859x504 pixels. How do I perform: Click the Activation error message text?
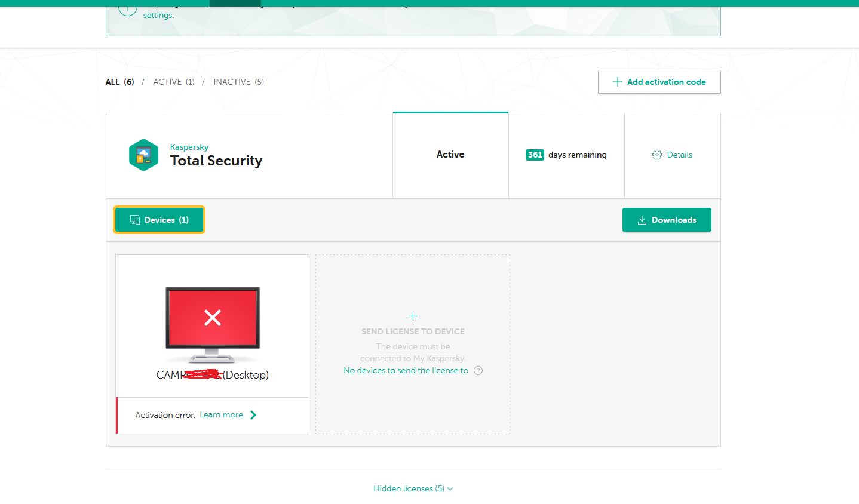[165, 415]
